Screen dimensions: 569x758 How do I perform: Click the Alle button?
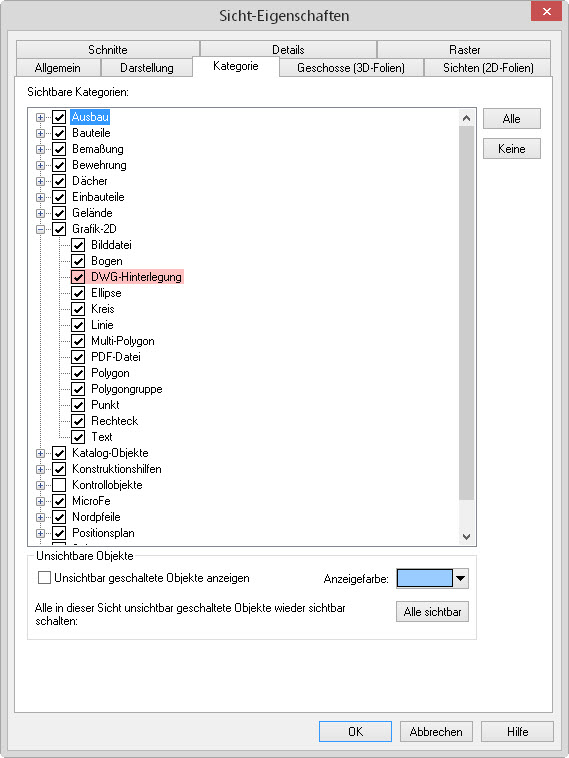pos(511,119)
